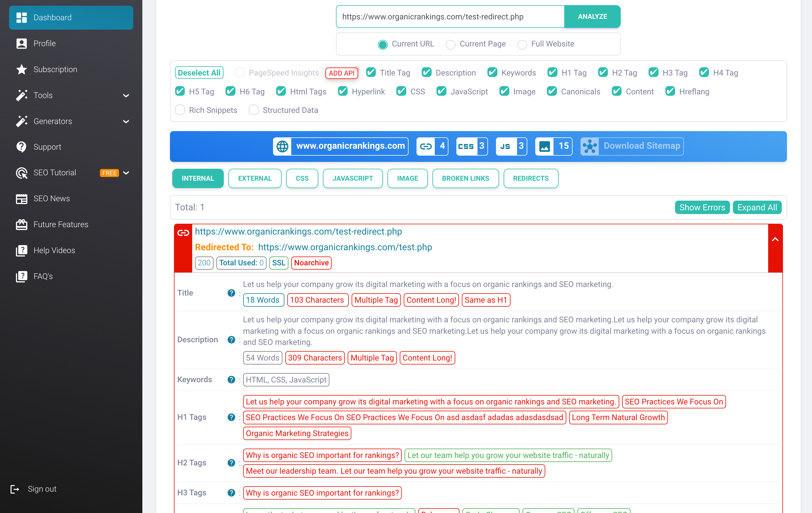
Task: Open the REDIRECTS tab
Action: 530,178
